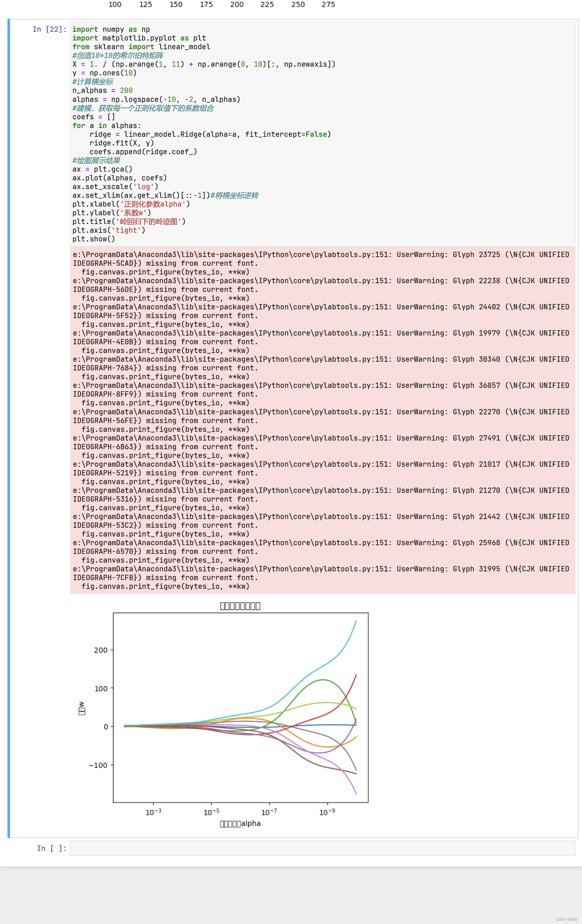The height and width of the screenshot is (924, 582).
Task: Click the ax.set_xscale('log') line
Action: 115,187
